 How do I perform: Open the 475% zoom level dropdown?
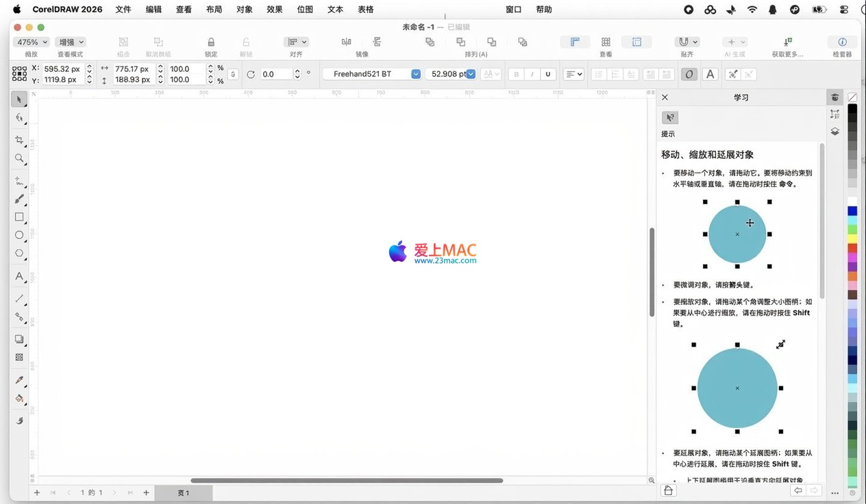click(32, 42)
